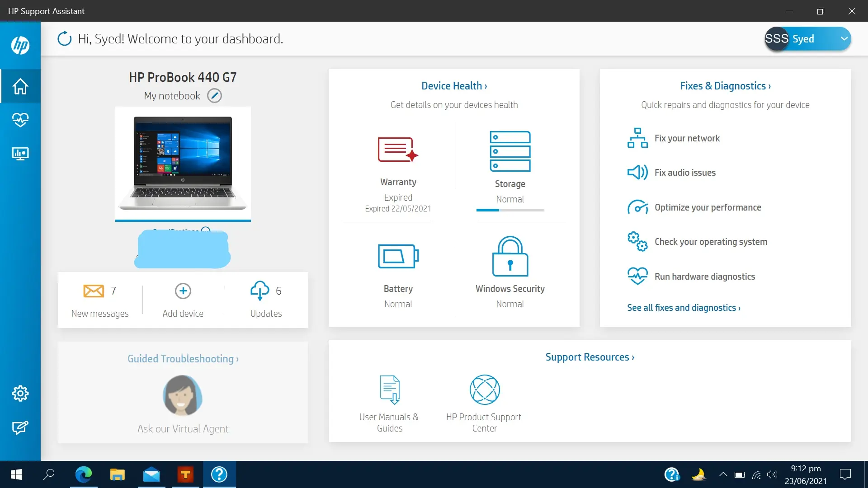
Task: Open Settings from the sidebar gear
Action: tap(20, 393)
